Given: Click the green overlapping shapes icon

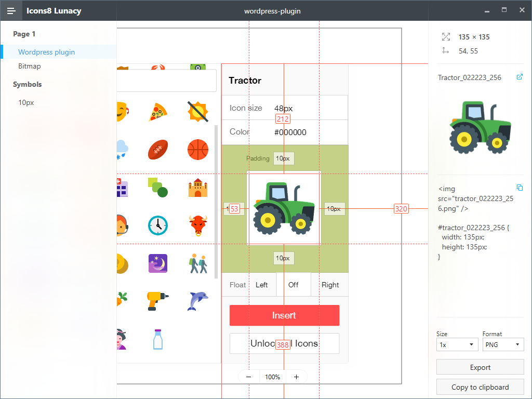Looking at the screenshot, I should point(158,188).
